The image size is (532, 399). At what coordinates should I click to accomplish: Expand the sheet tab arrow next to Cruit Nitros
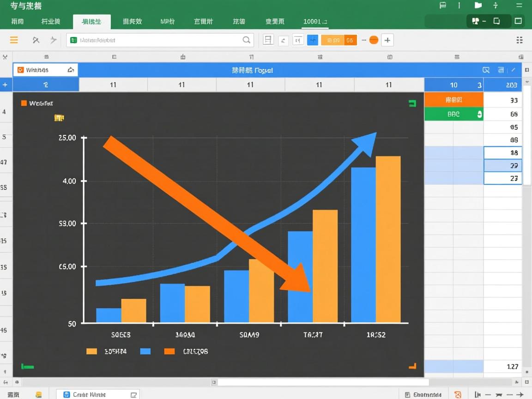click(133, 394)
